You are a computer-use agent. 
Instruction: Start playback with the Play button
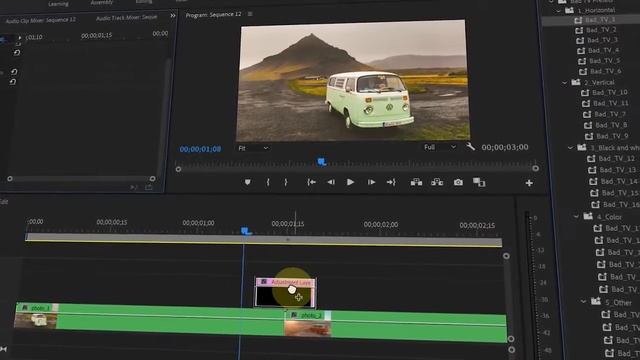click(x=350, y=182)
